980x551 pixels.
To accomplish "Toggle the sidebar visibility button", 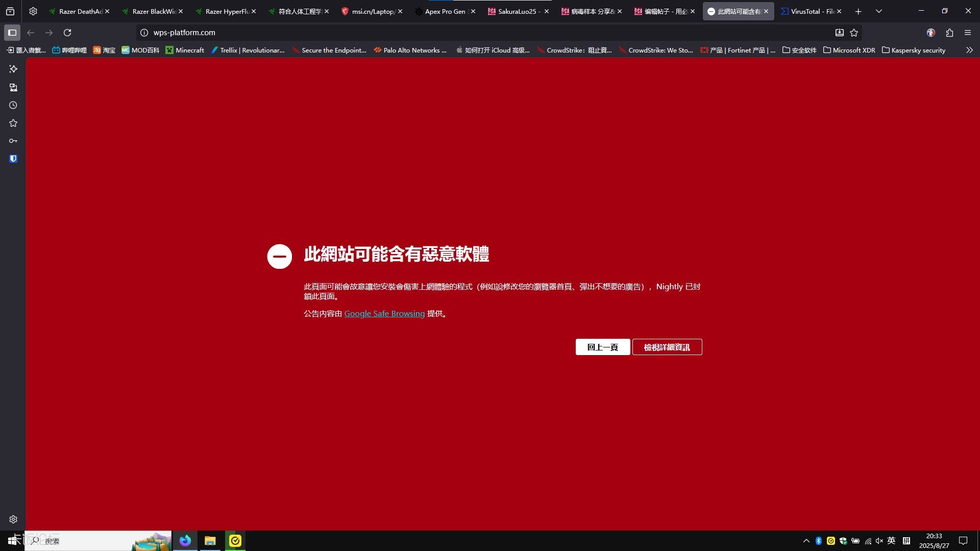I will pyautogui.click(x=12, y=33).
